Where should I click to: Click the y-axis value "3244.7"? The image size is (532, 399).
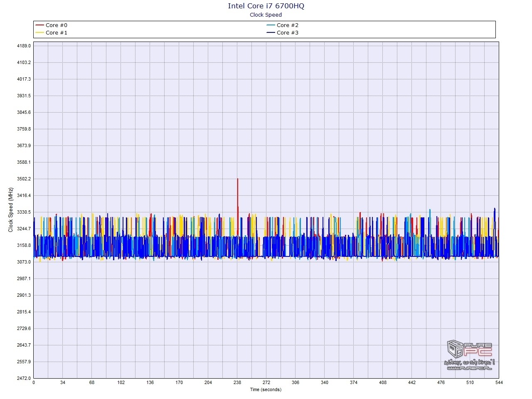[x=24, y=229]
